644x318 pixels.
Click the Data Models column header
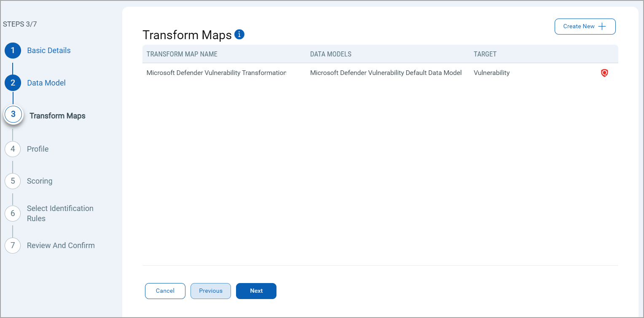[331, 54]
